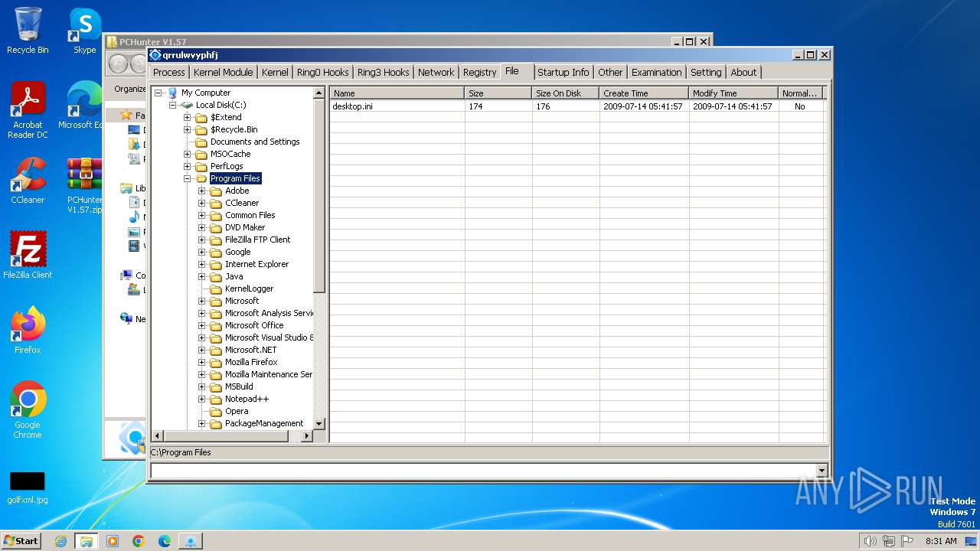Open the golfxml.jpg desktop file
Screen dimensions: 980x551
(28, 487)
